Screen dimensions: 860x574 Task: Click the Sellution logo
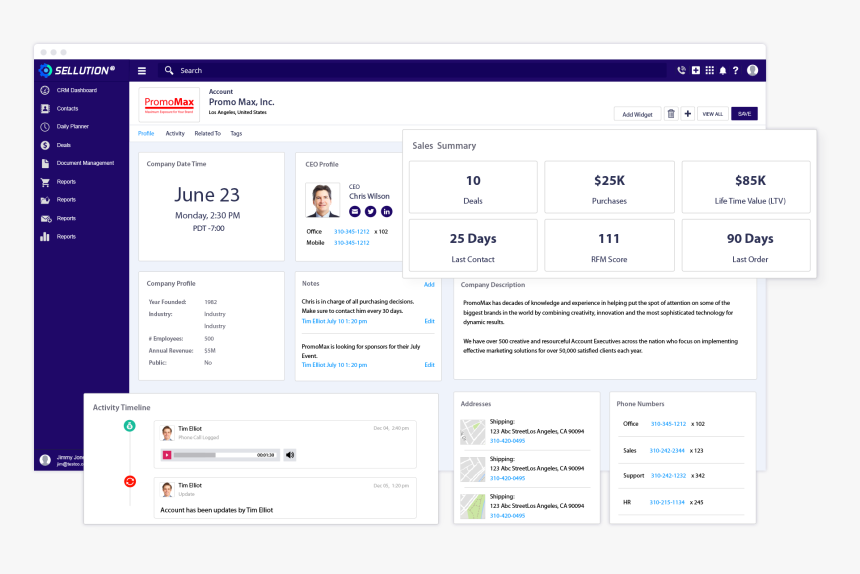pyautogui.click(x=77, y=70)
